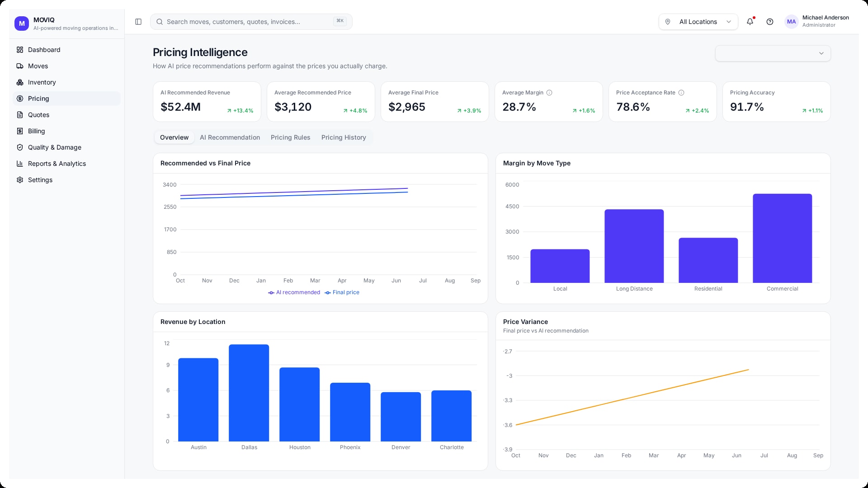
Task: Switch to the AI Recommendation tab
Action: [230, 137]
